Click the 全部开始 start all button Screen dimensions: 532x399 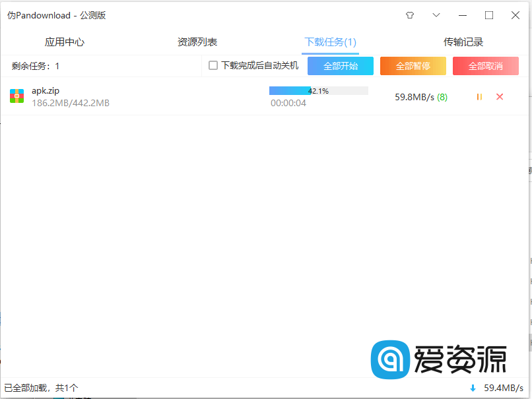coord(340,66)
